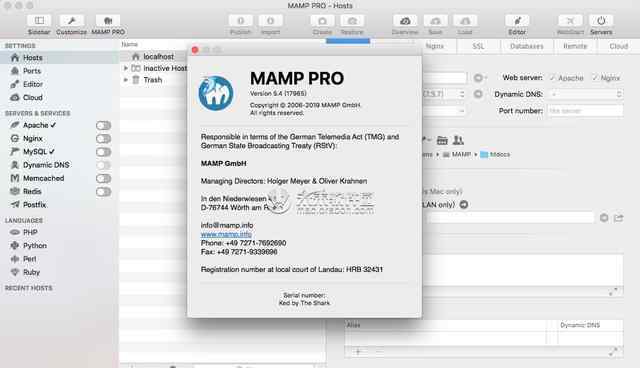Toggle the MySQL service switch

click(x=103, y=152)
